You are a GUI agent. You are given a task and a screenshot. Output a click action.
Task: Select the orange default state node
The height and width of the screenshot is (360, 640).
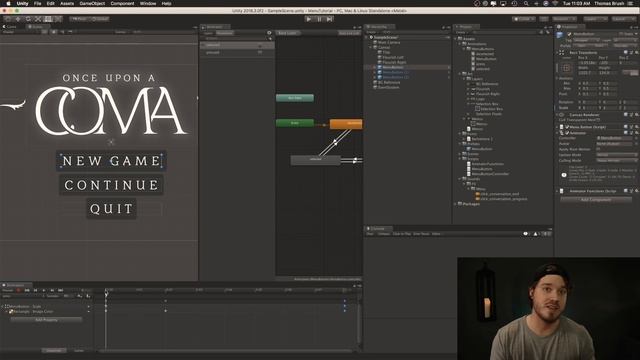(x=346, y=123)
